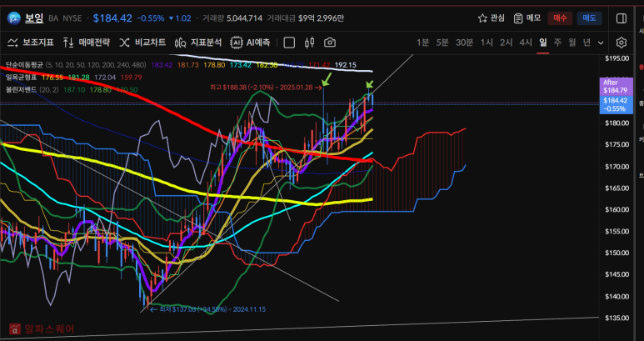Select the 5분 timeframe
The image size is (644, 341).
tap(442, 43)
